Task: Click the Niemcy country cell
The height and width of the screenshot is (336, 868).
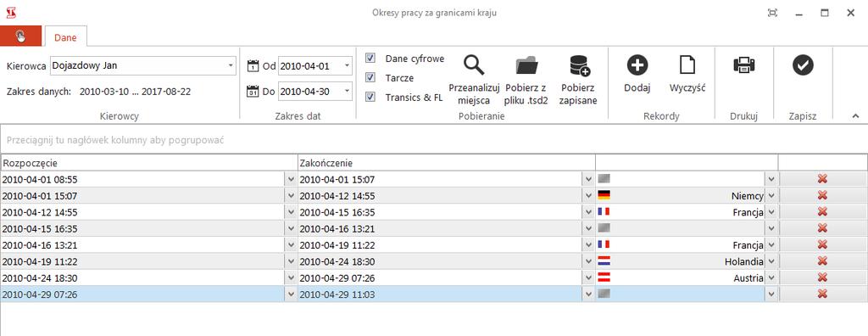Action: point(681,195)
